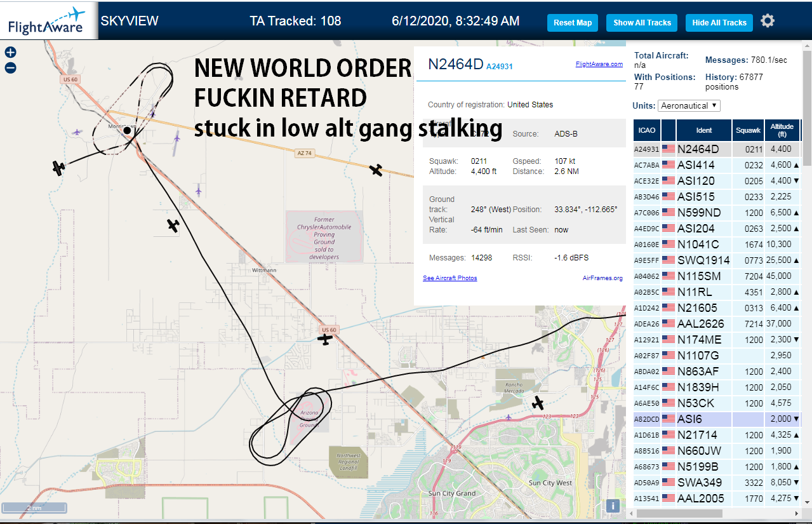
Task: Select aircraft SWQ1914 in list
Action: tap(717, 260)
